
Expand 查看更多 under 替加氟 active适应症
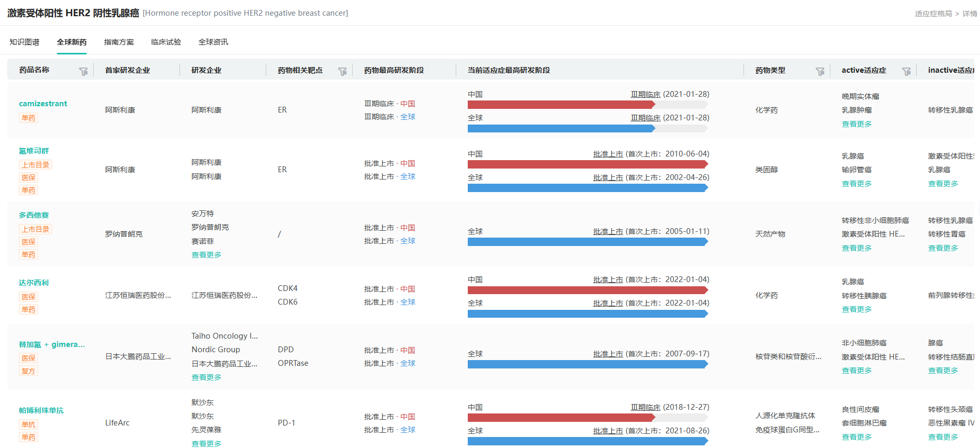click(857, 371)
